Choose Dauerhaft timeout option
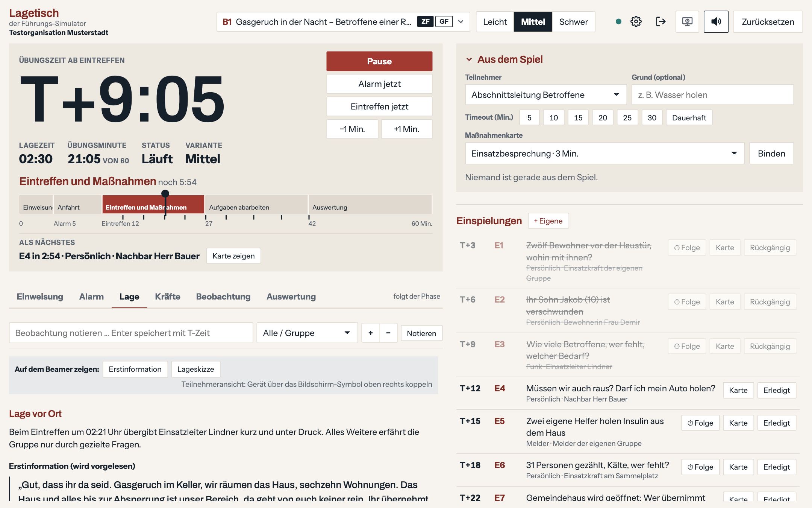 (x=689, y=118)
